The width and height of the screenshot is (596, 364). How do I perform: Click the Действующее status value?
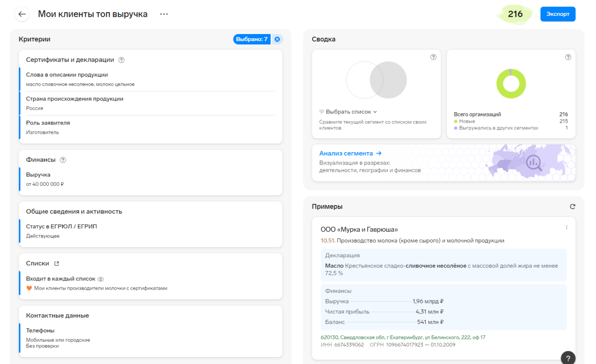43,236
